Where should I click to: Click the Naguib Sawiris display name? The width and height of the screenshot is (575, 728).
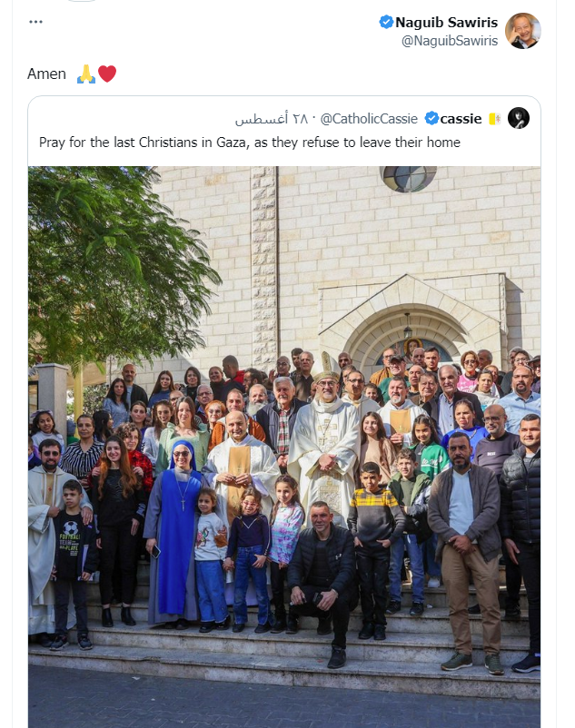point(446,22)
